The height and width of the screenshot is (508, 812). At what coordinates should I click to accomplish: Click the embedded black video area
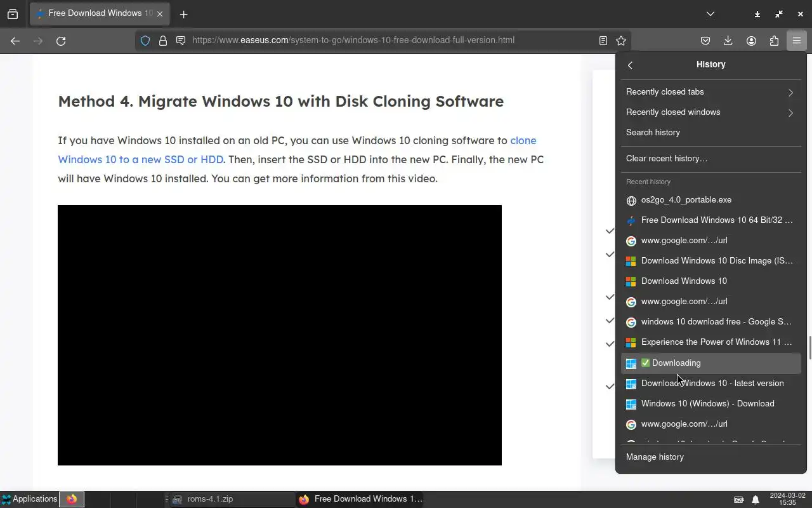tap(280, 335)
